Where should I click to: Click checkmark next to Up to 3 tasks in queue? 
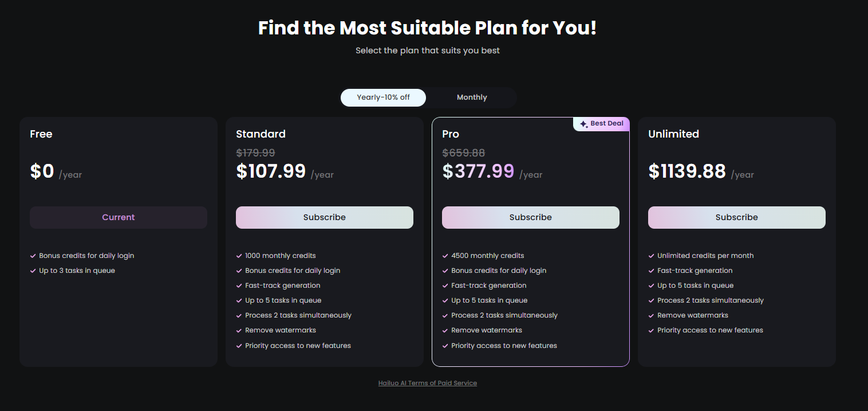(33, 271)
